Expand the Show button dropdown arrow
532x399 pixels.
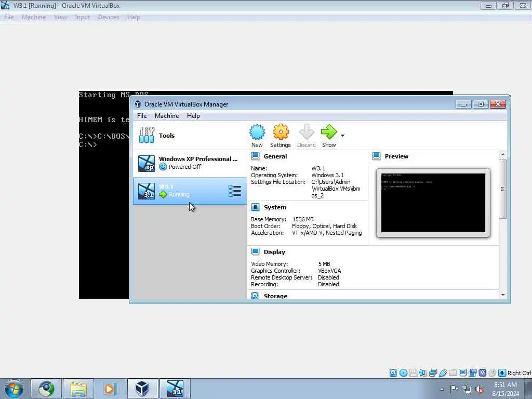343,136
